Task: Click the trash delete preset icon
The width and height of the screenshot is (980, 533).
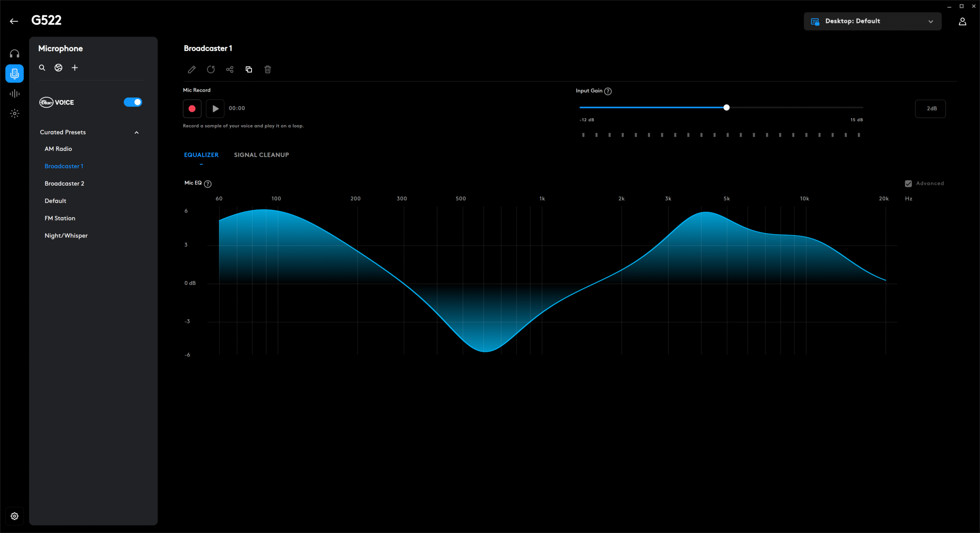Action: (x=268, y=69)
